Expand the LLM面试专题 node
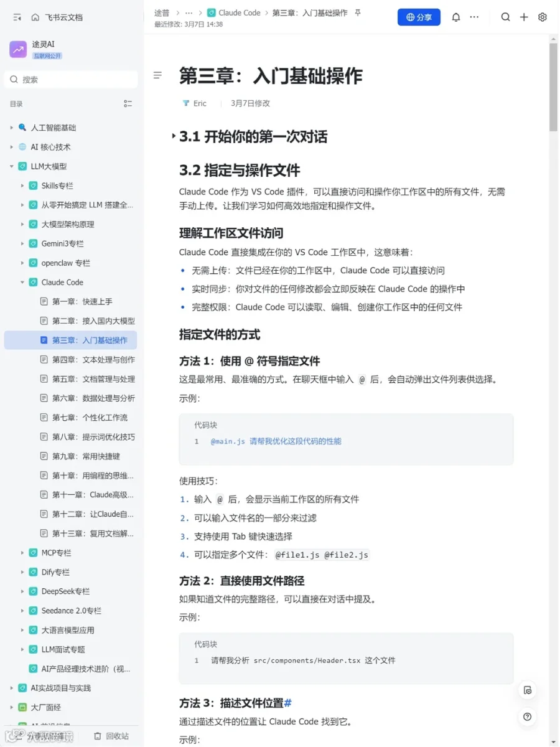 (22, 649)
